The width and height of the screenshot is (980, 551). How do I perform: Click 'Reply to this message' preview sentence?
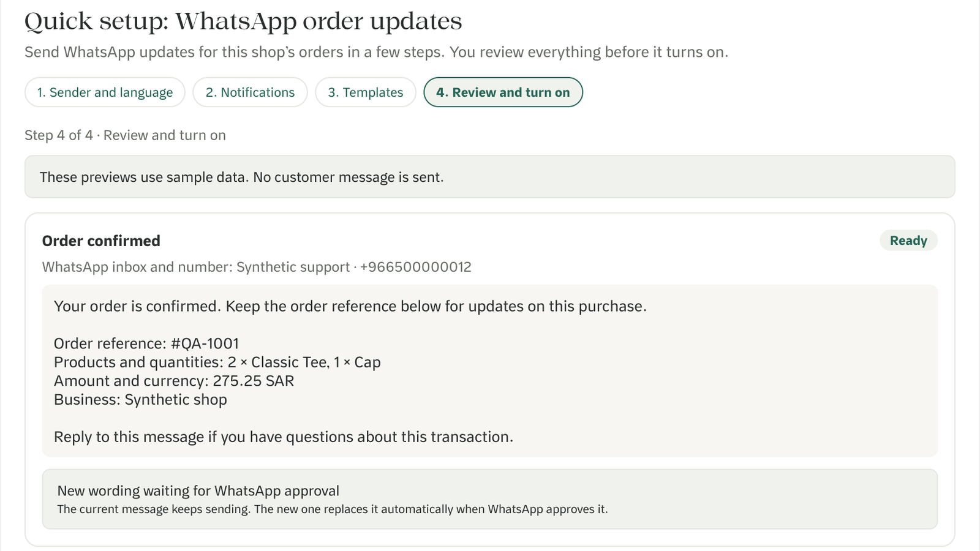click(x=284, y=437)
